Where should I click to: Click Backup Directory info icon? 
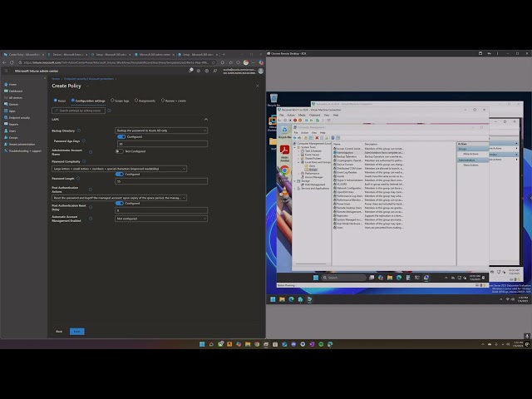79,131
